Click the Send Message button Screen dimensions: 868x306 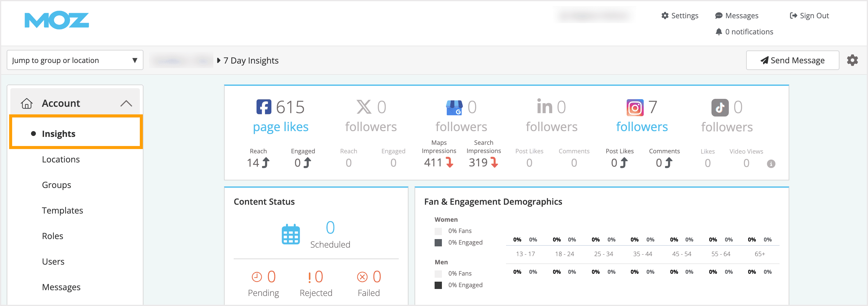[x=793, y=60]
